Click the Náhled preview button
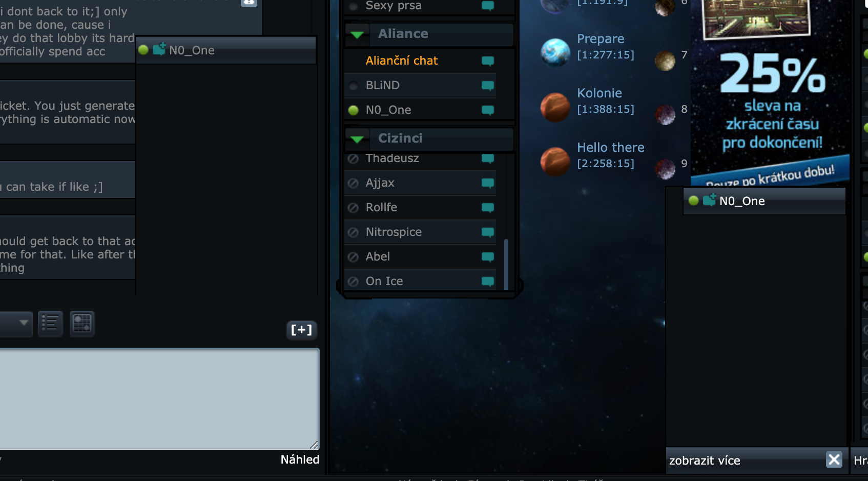 click(x=300, y=459)
